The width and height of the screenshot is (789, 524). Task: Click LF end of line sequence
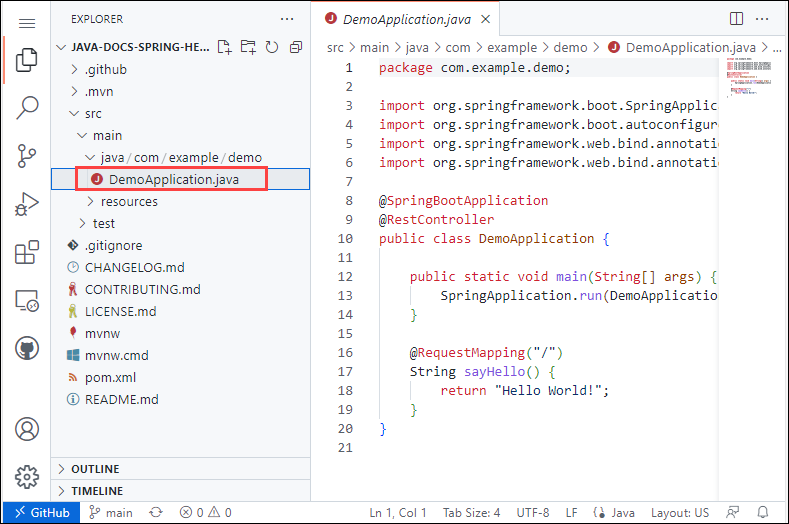pyautogui.click(x=571, y=512)
